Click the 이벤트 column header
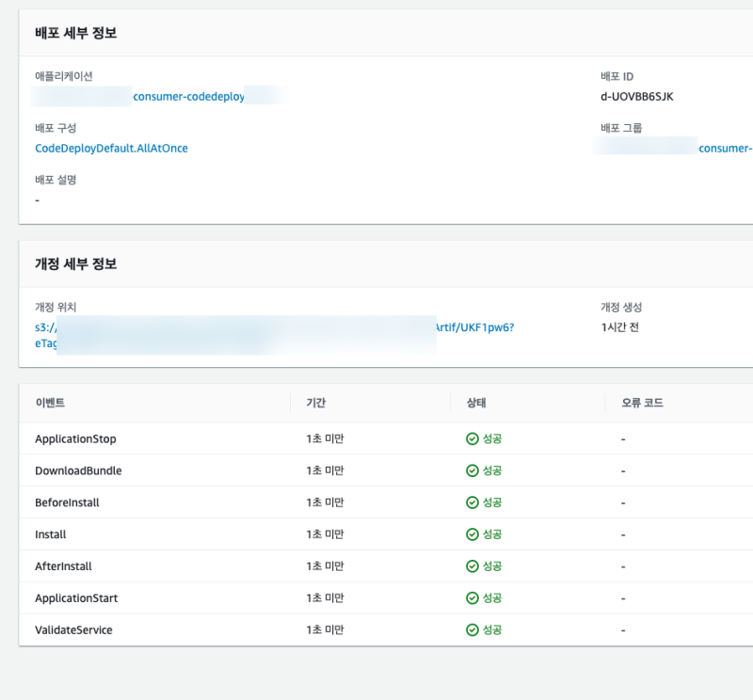 pyautogui.click(x=50, y=403)
